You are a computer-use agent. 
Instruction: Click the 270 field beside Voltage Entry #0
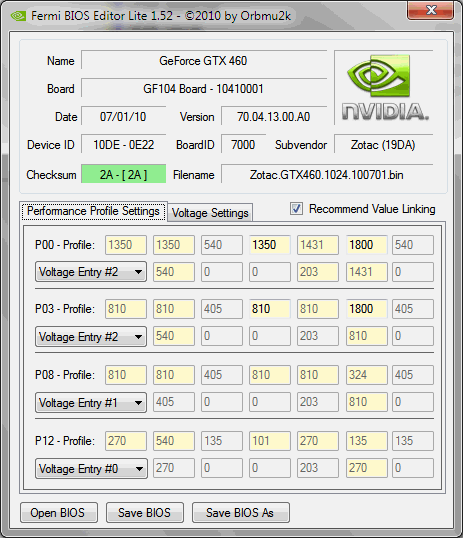point(174,468)
